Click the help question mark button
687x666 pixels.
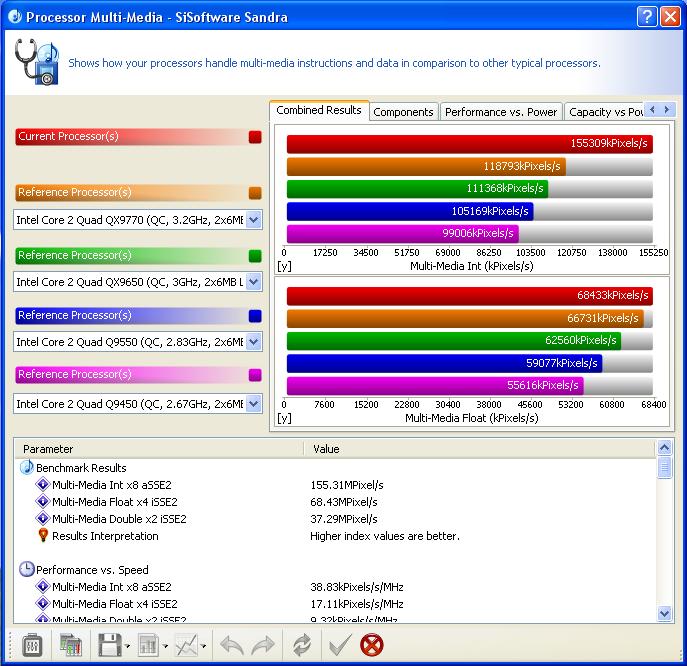pyautogui.click(x=647, y=17)
